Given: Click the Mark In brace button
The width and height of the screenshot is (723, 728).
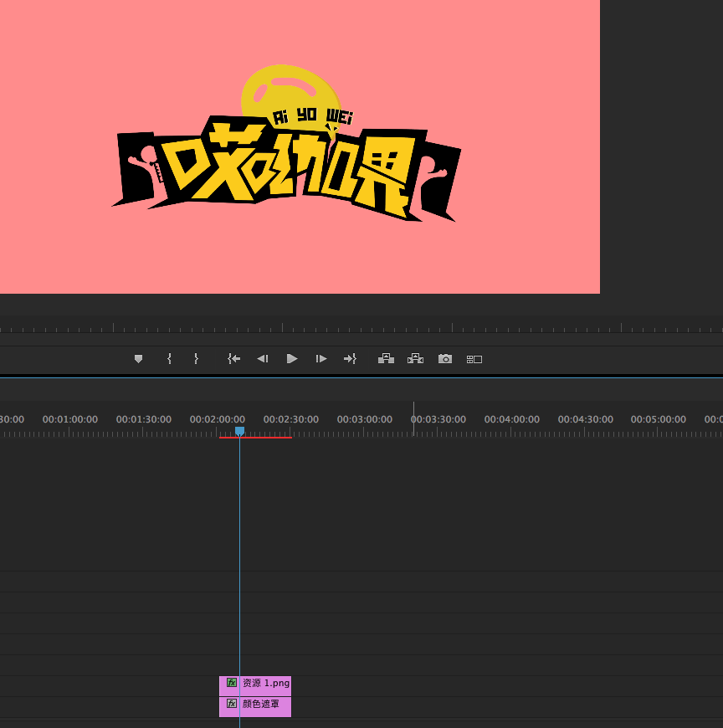Looking at the screenshot, I should [x=170, y=359].
